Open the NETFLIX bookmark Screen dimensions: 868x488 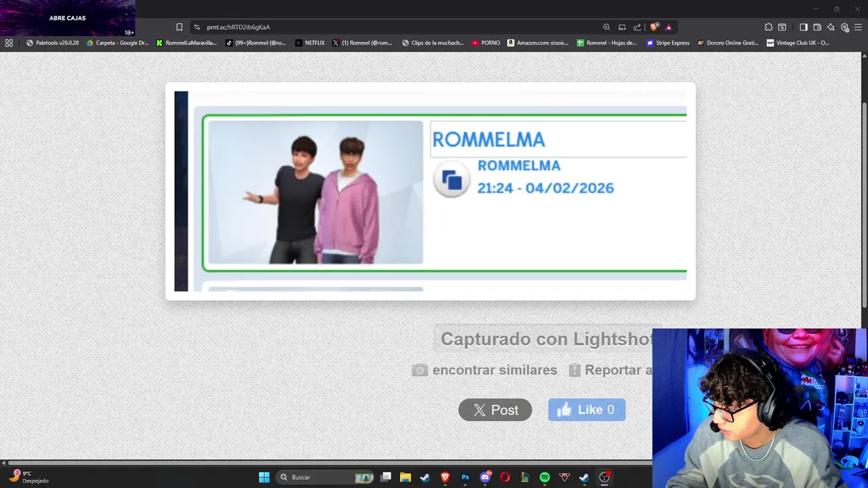pyautogui.click(x=310, y=43)
